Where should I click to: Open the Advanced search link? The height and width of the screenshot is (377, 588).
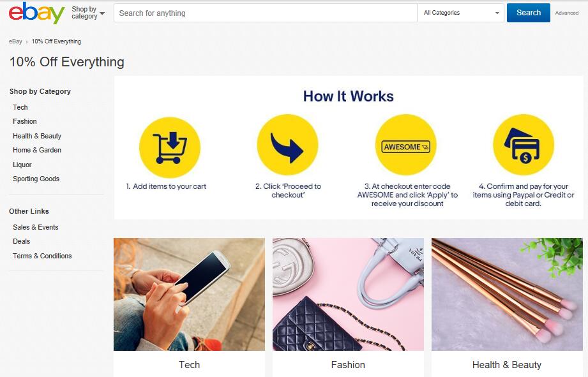tap(567, 13)
